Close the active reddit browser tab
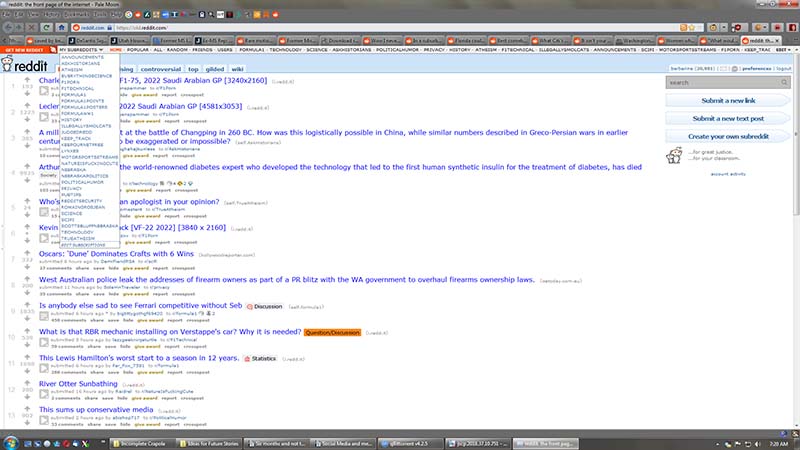 pos(777,40)
